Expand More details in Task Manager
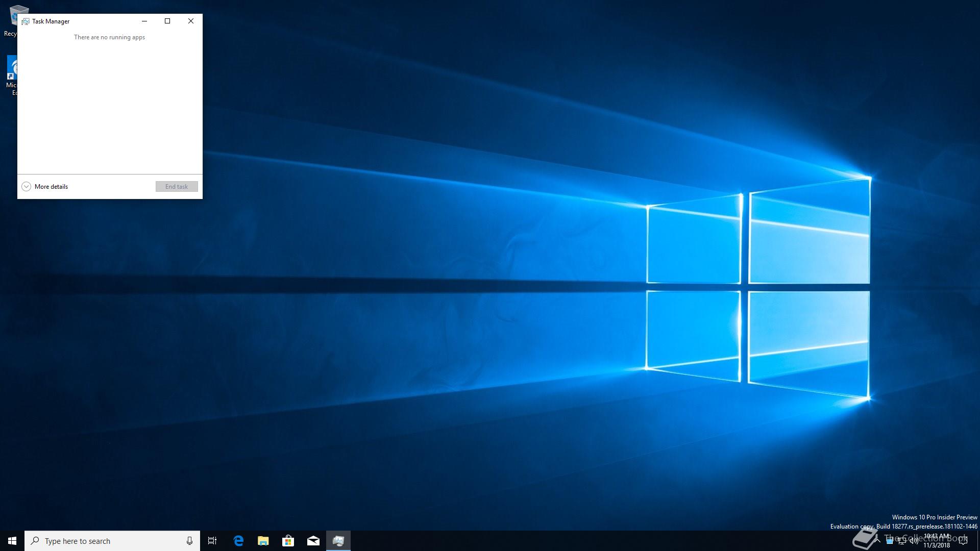 pyautogui.click(x=45, y=187)
